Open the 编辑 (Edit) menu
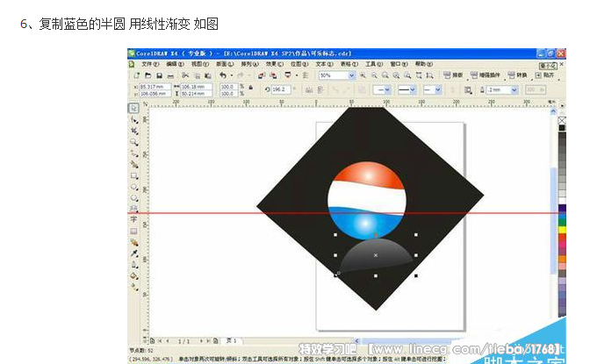590x364 pixels. [175, 64]
